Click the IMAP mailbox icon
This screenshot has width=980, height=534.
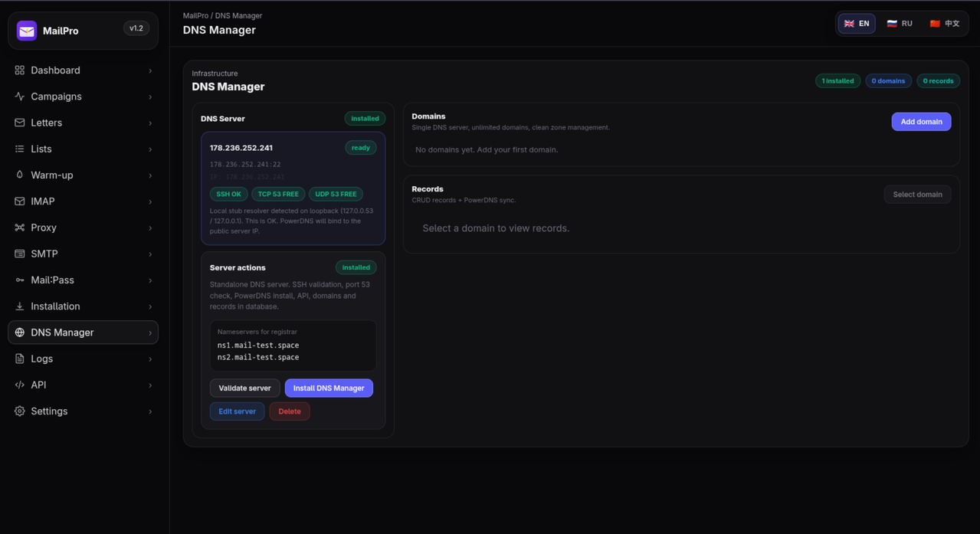coord(20,201)
